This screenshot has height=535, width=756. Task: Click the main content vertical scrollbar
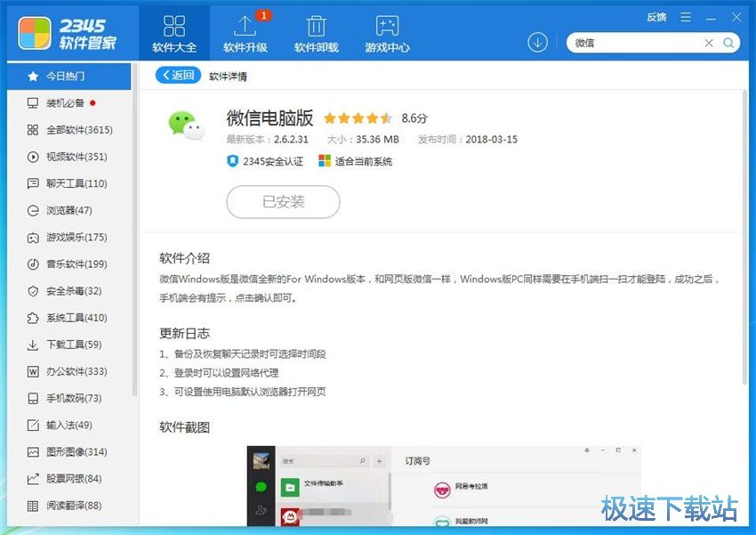click(x=745, y=237)
